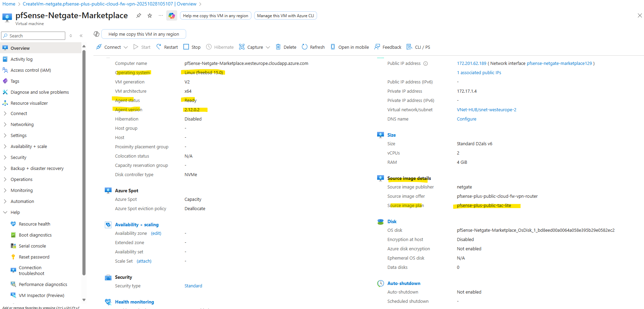Click the sidebar vertical scrollbar
The height and width of the screenshot is (309, 644).
(x=84, y=163)
